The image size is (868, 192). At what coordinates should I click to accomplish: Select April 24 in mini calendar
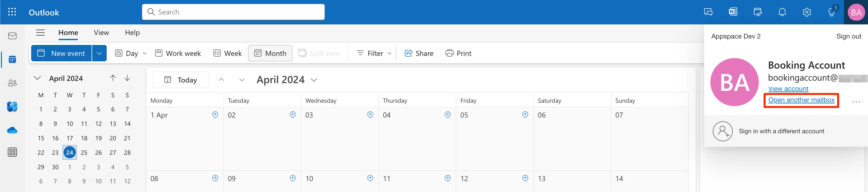(x=70, y=153)
